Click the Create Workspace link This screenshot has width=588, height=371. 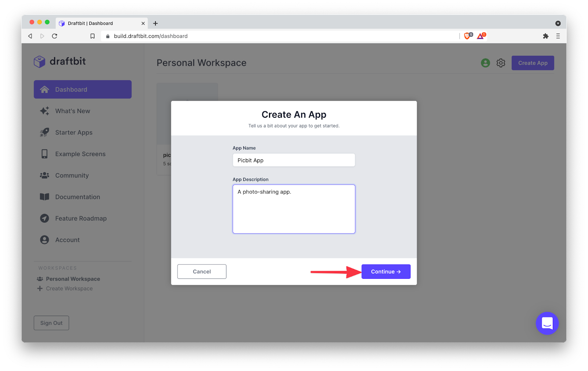pos(69,289)
